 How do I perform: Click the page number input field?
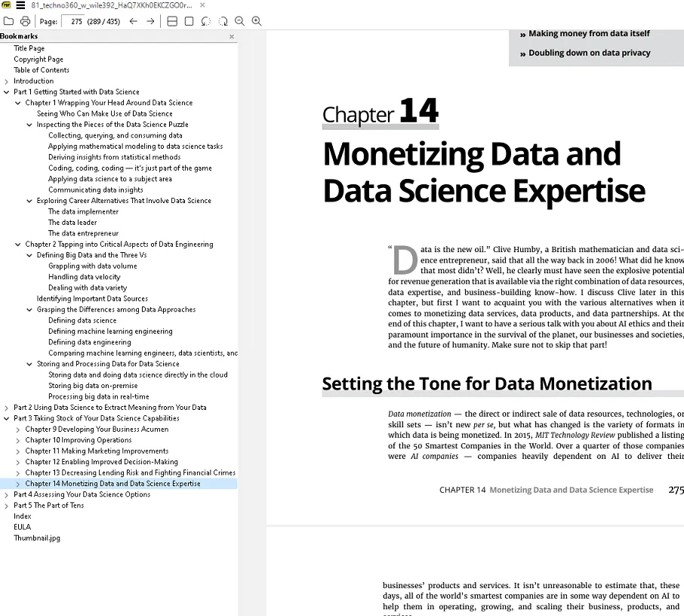[76, 21]
